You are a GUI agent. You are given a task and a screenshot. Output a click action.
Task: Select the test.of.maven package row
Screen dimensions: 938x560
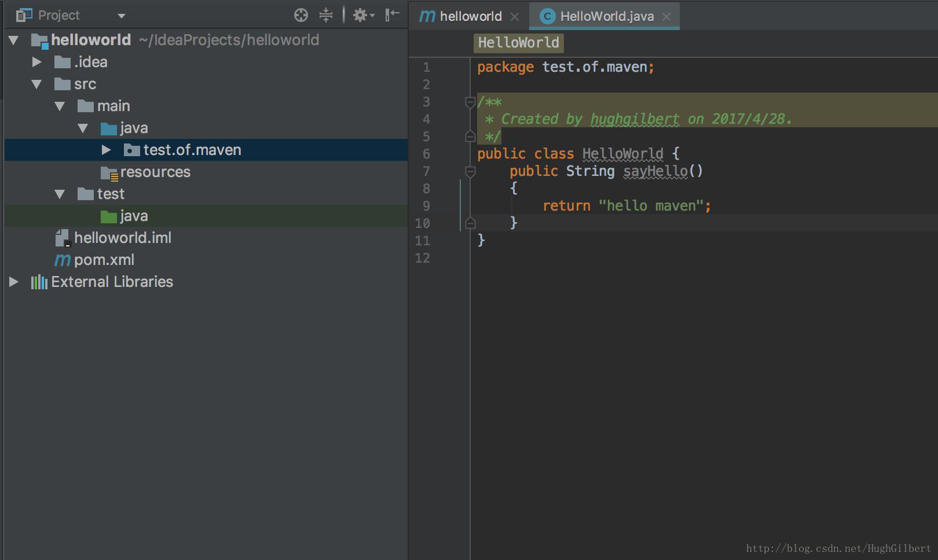206,150
